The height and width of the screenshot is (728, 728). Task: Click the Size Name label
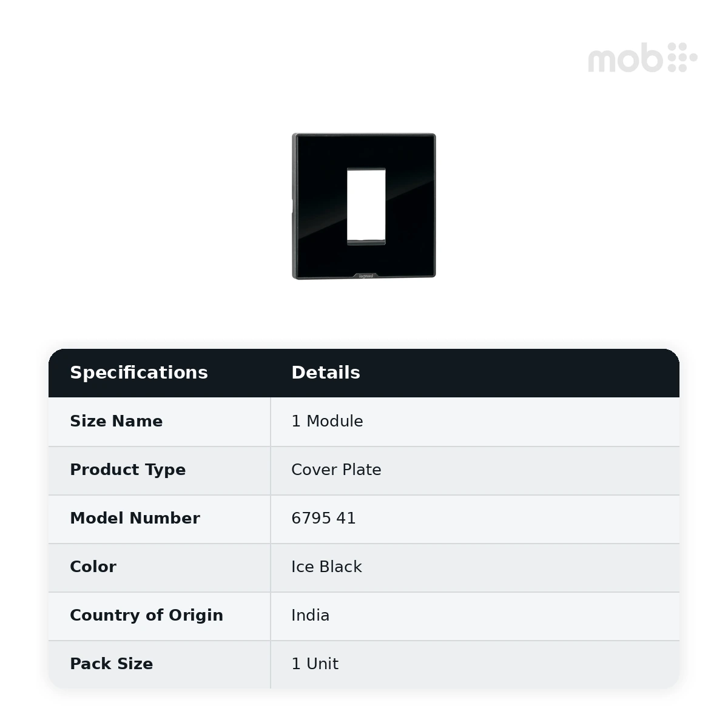pos(116,421)
